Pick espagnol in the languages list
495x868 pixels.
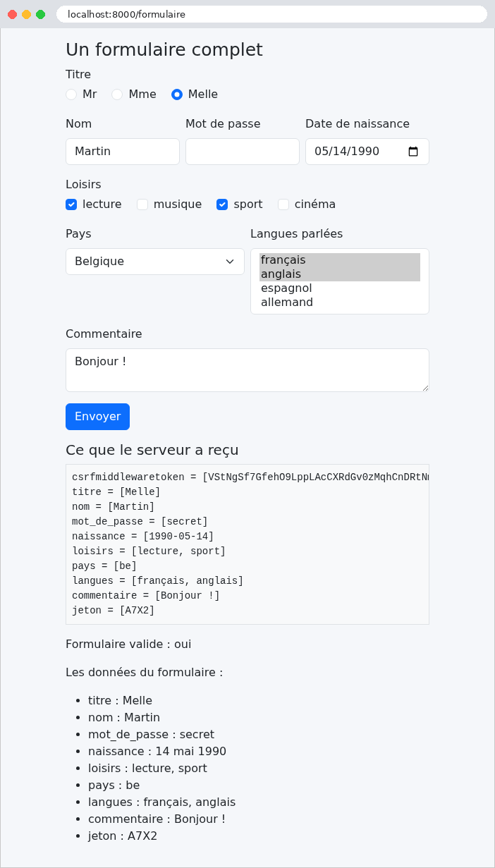(340, 288)
